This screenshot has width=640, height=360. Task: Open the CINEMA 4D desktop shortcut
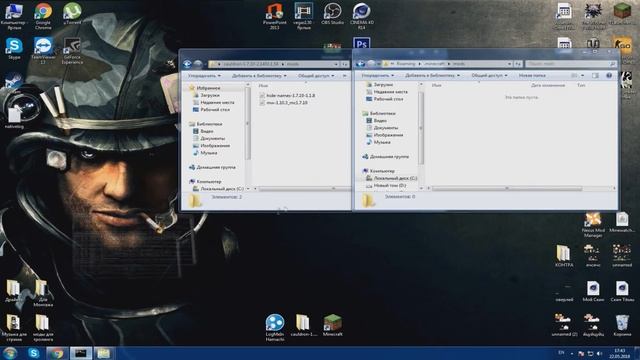click(x=361, y=16)
